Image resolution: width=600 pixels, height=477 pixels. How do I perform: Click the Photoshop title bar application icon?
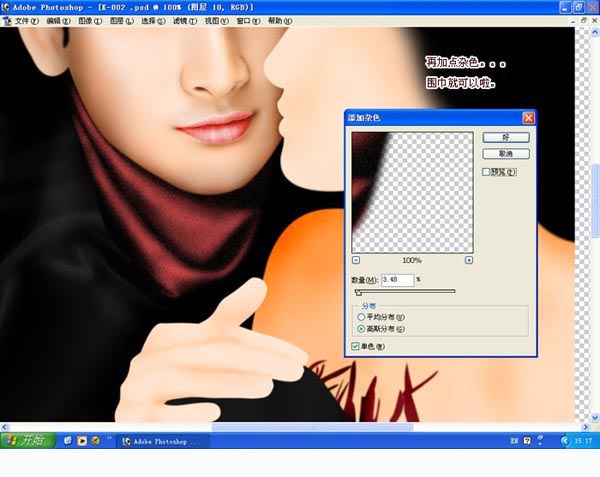[5, 7]
